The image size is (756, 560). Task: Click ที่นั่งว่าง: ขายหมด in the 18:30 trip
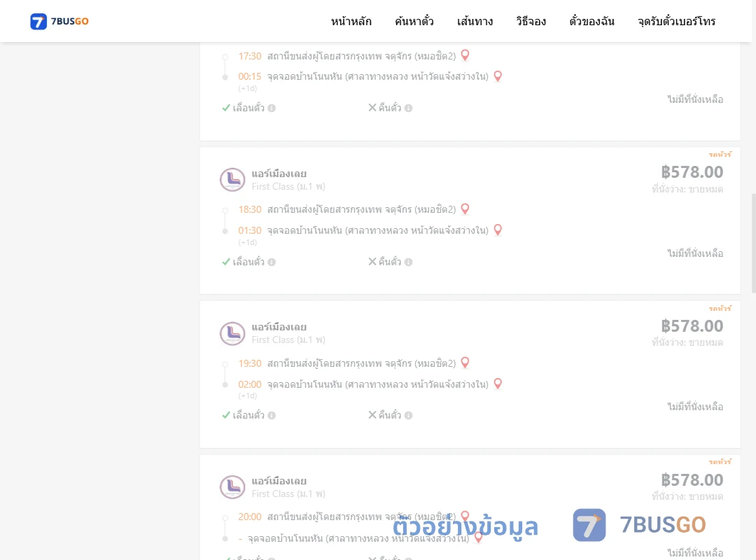pos(687,189)
